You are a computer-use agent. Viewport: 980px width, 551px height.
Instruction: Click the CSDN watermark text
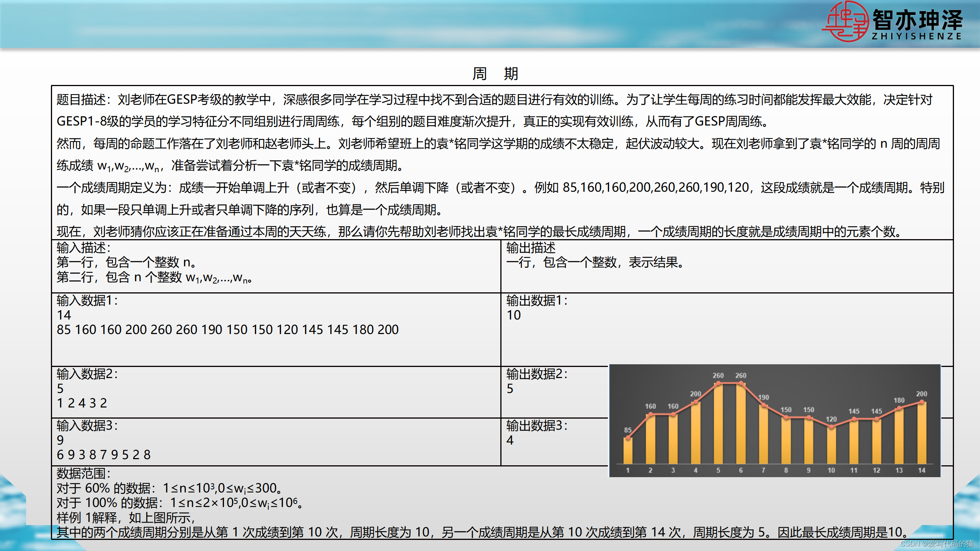tap(936, 544)
